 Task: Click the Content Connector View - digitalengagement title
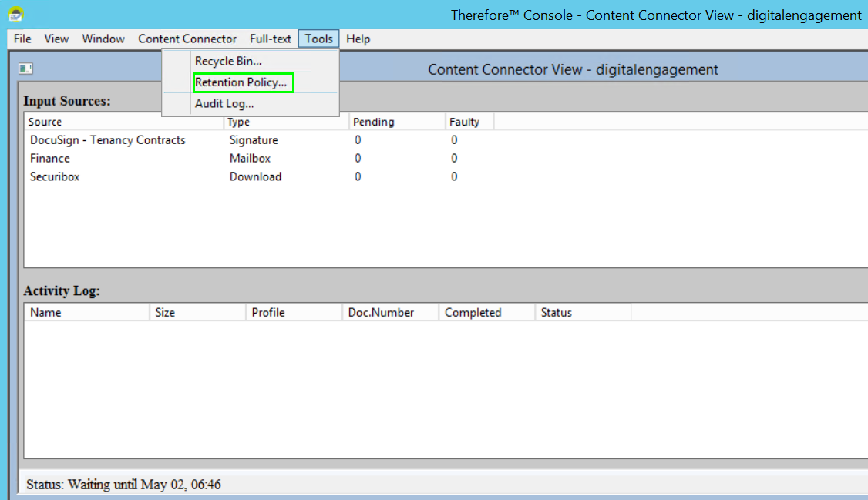573,69
